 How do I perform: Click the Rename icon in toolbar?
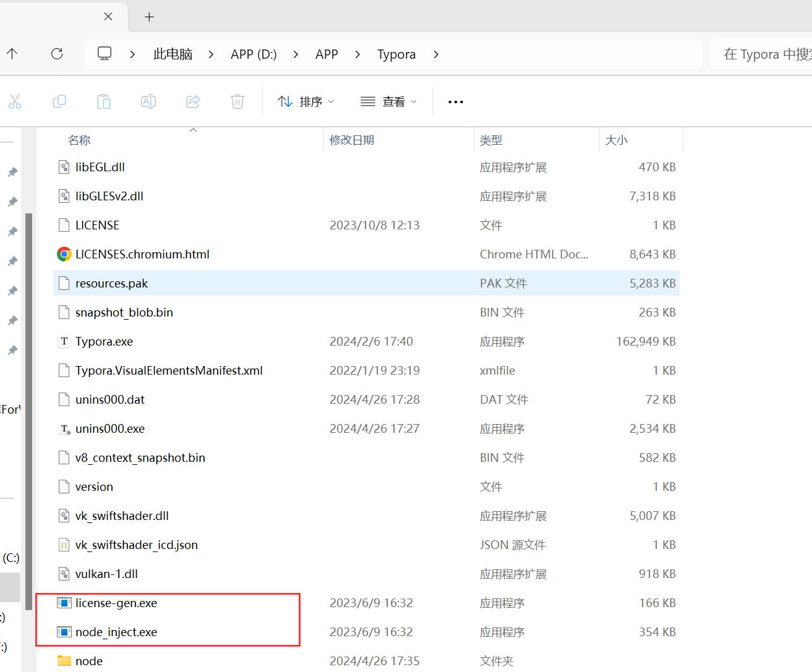[x=148, y=101]
